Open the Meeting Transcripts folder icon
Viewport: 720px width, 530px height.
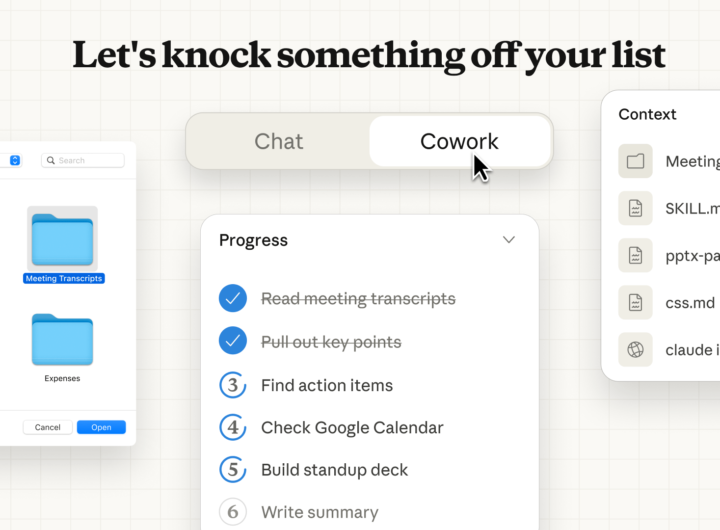coord(63,240)
